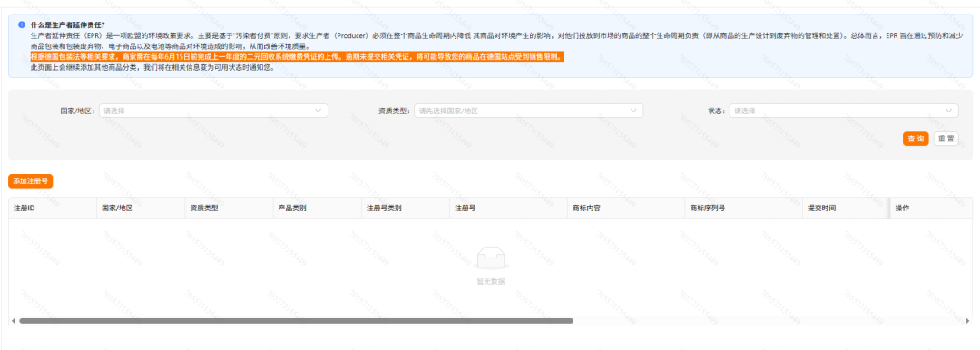Open the 状态 dropdown
Screen dimensions: 980x350
(844, 111)
